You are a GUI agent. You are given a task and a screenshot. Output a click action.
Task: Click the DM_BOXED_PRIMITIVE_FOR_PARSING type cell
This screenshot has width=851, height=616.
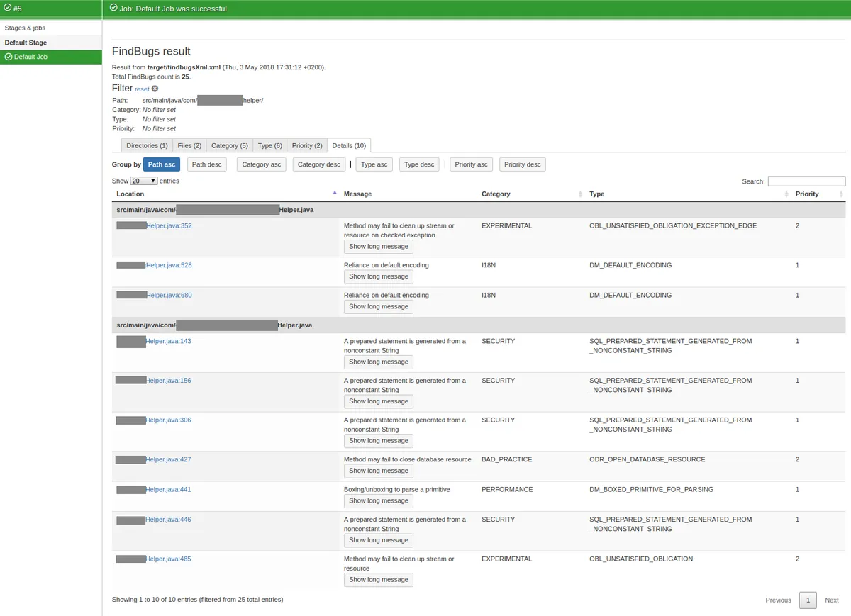[652, 489]
